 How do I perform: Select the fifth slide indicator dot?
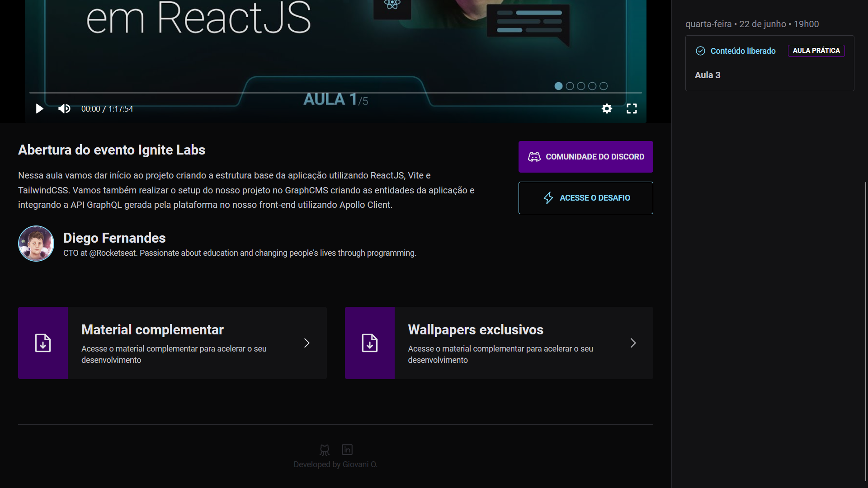604,86
